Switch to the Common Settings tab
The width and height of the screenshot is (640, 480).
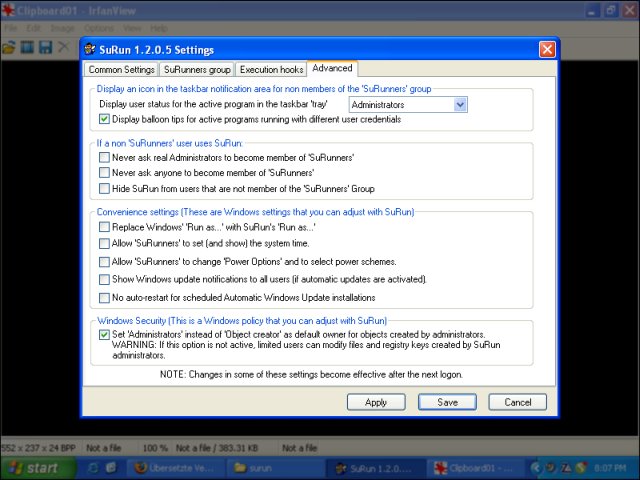pos(121,70)
